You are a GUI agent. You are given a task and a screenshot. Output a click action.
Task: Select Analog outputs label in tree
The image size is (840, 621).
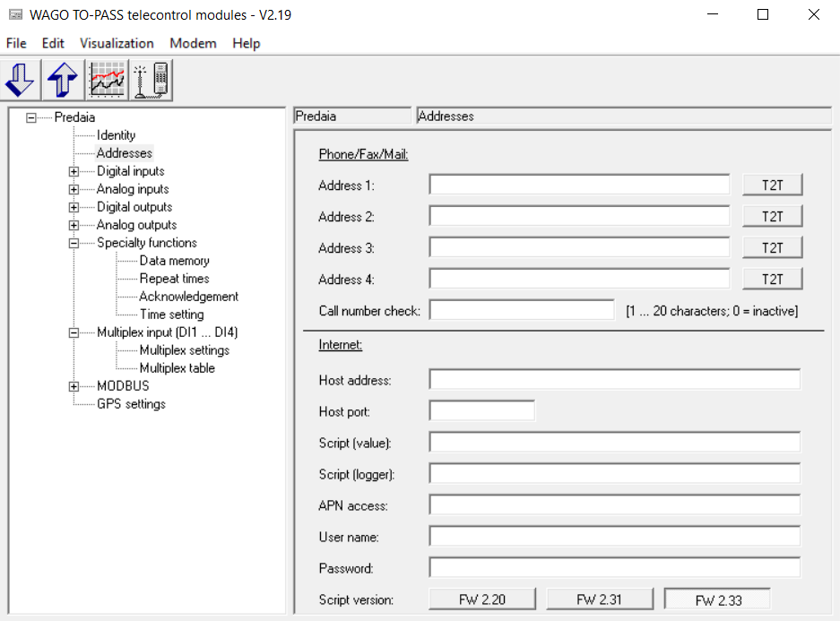pos(136,225)
